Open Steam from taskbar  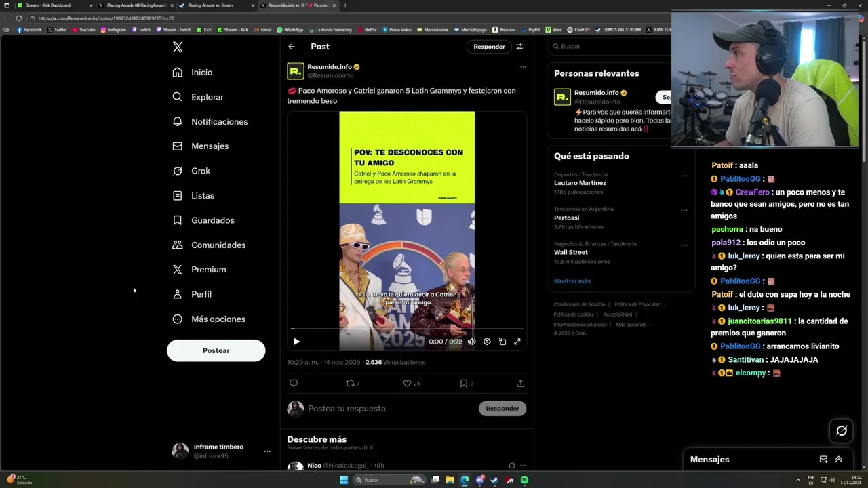(494, 480)
